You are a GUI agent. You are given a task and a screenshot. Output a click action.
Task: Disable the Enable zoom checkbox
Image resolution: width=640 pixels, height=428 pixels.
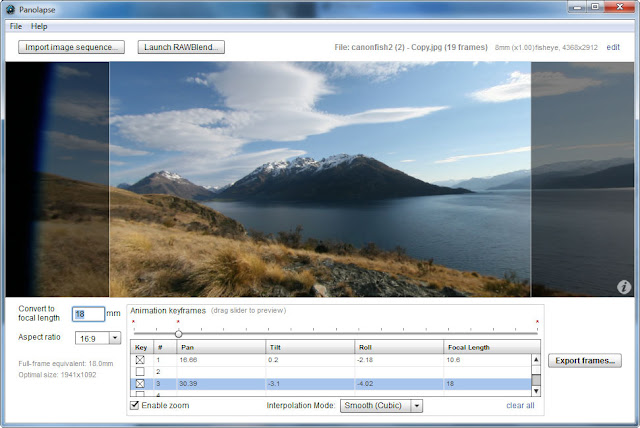coord(134,405)
